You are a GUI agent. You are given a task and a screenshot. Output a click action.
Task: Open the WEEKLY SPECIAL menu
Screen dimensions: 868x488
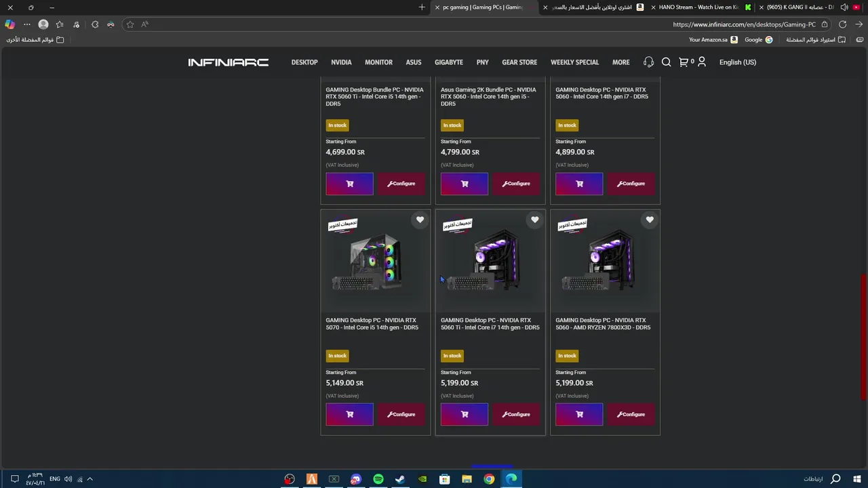click(574, 62)
